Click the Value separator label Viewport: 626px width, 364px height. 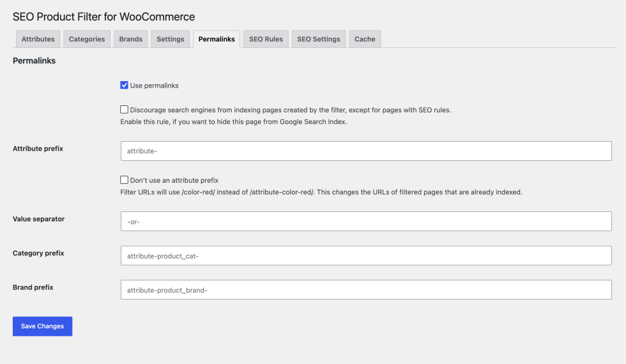tap(39, 218)
